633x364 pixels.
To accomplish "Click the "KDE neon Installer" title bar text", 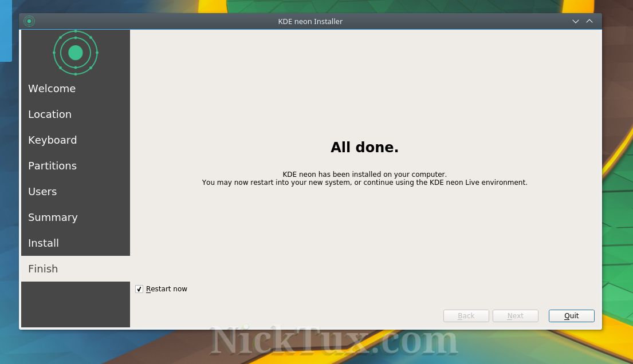I will [x=310, y=21].
